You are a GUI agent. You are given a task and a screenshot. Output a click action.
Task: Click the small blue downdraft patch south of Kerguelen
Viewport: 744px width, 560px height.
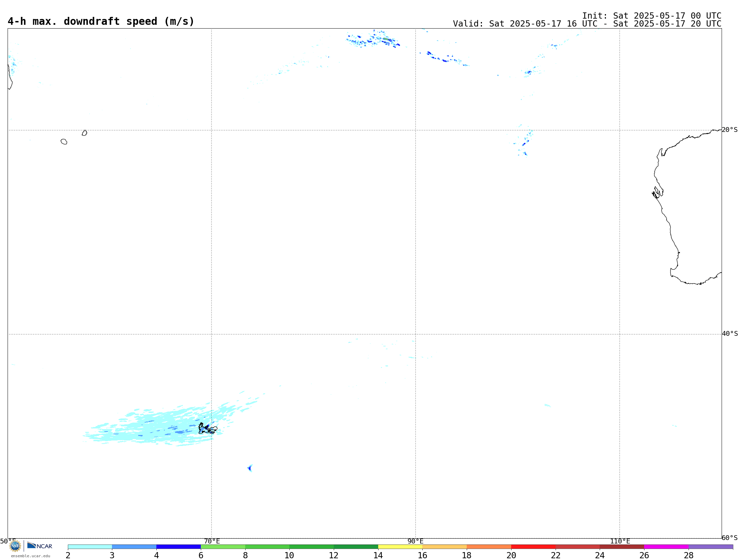[250, 468]
